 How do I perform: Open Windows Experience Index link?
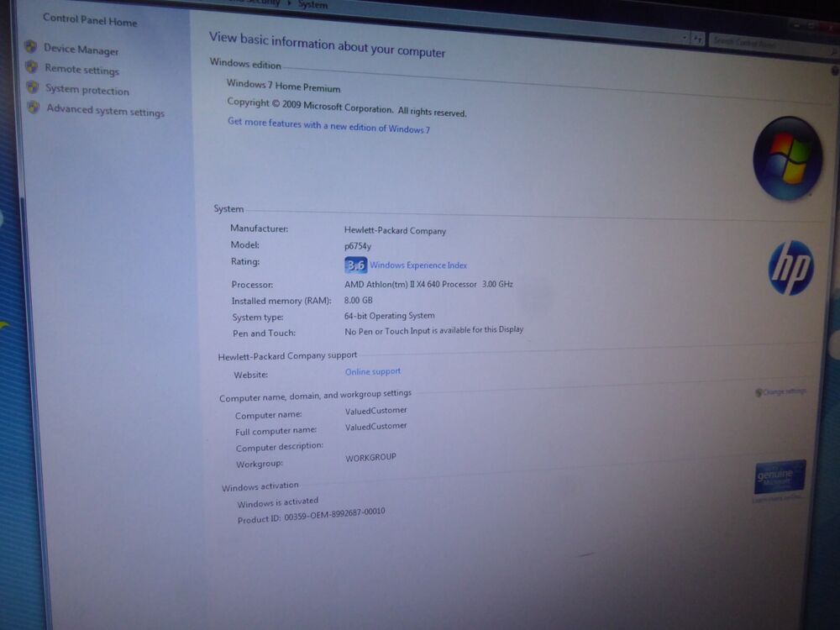(x=418, y=265)
